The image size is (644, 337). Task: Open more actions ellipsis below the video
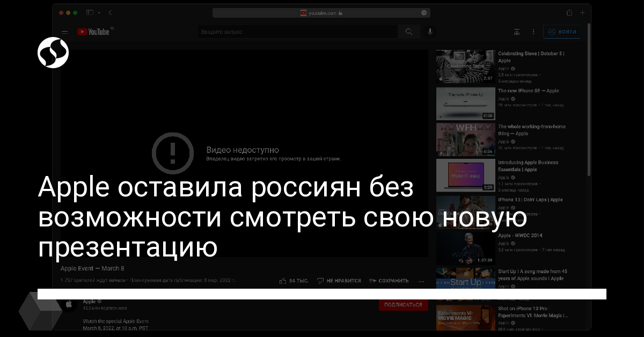point(421,281)
